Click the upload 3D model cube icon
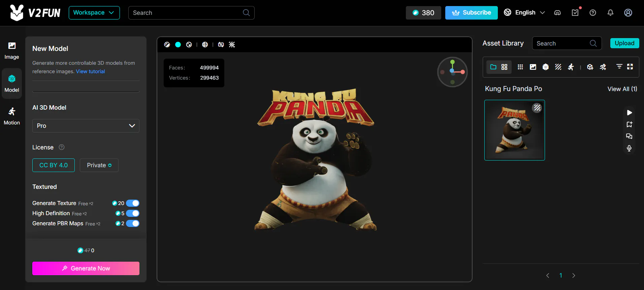This screenshot has height=290, width=644. pos(590,67)
